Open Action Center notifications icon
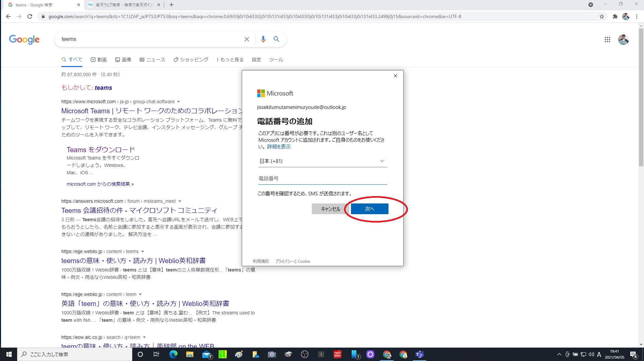Screen dimensions: 644x361 pyautogui.click(x=634, y=354)
